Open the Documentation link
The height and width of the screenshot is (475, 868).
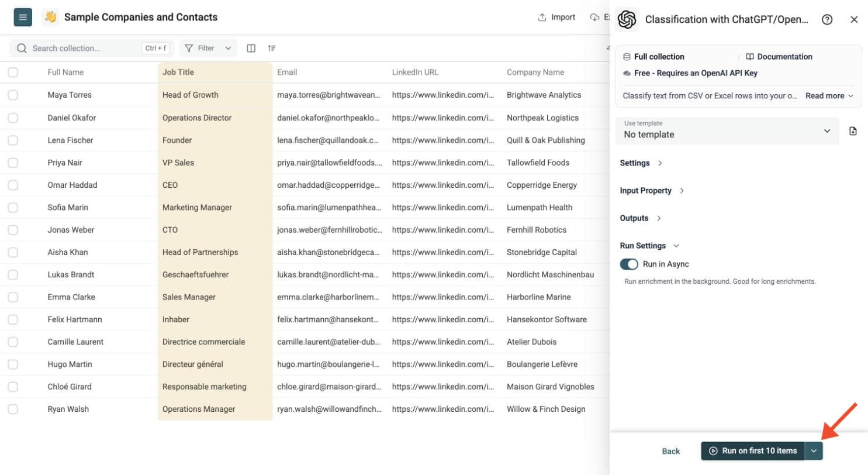[x=779, y=57]
